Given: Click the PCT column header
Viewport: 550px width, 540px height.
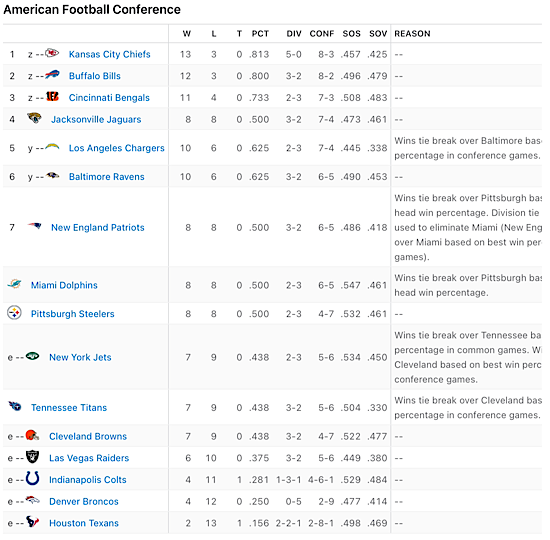Looking at the screenshot, I should tap(260, 34).
